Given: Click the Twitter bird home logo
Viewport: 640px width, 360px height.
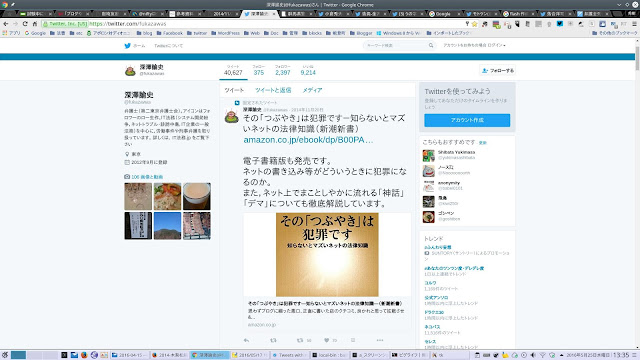Looking at the screenshot, I should [127, 46].
